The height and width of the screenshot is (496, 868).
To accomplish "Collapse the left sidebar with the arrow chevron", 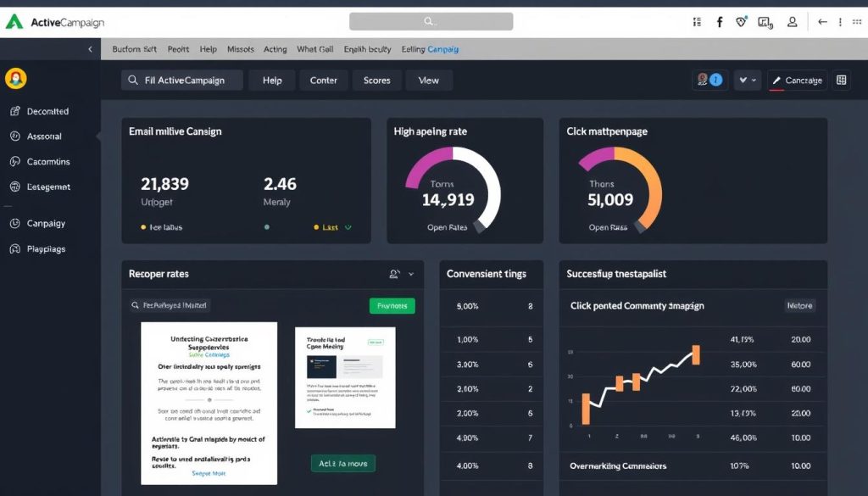I will tap(92, 49).
